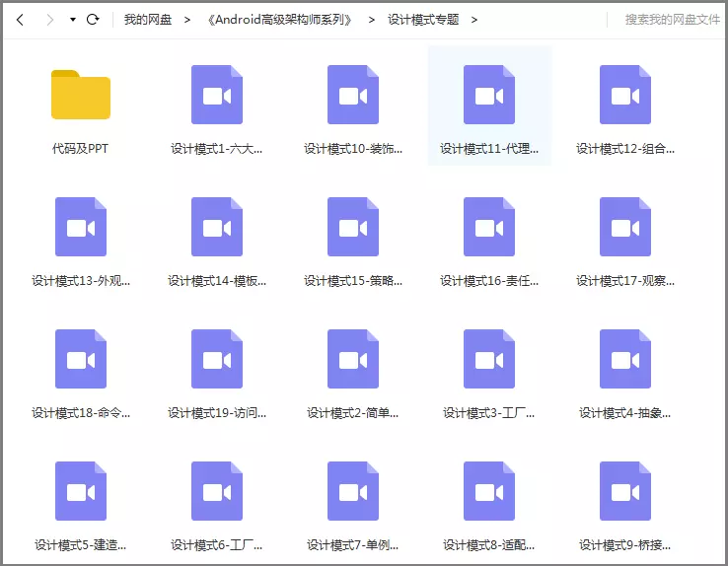Select video file icon 设计模式7-单例...
This screenshot has width=728, height=566.
coord(353,491)
